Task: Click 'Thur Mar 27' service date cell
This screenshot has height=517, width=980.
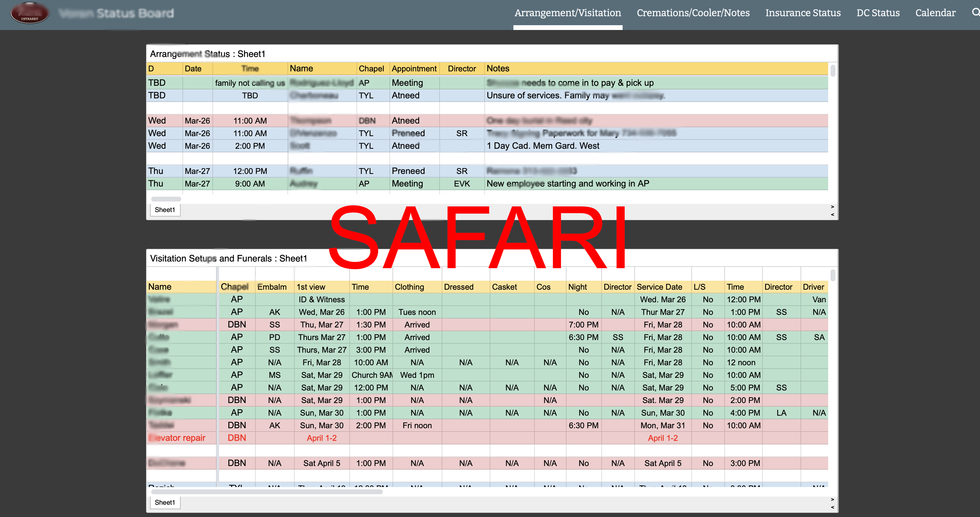Action: pyautogui.click(x=663, y=312)
